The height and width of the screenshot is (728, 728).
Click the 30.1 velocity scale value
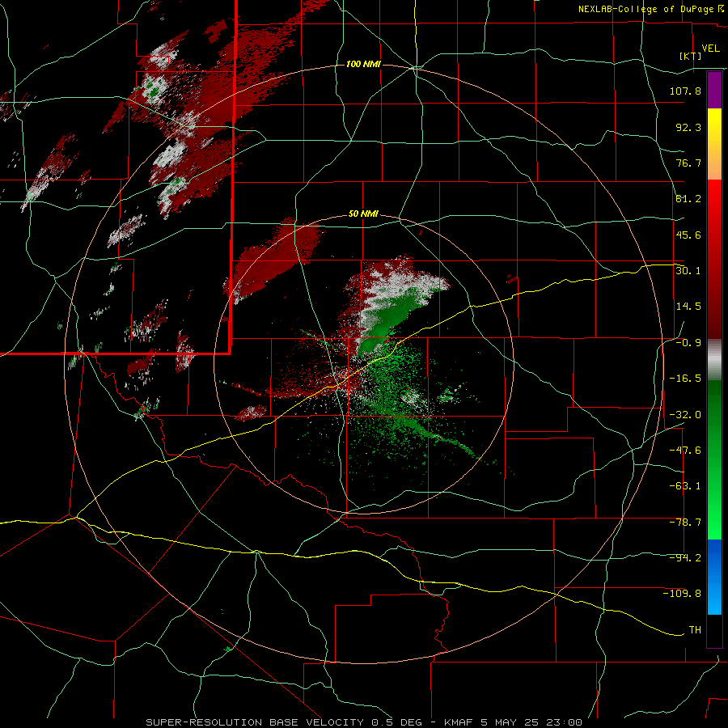(688, 271)
